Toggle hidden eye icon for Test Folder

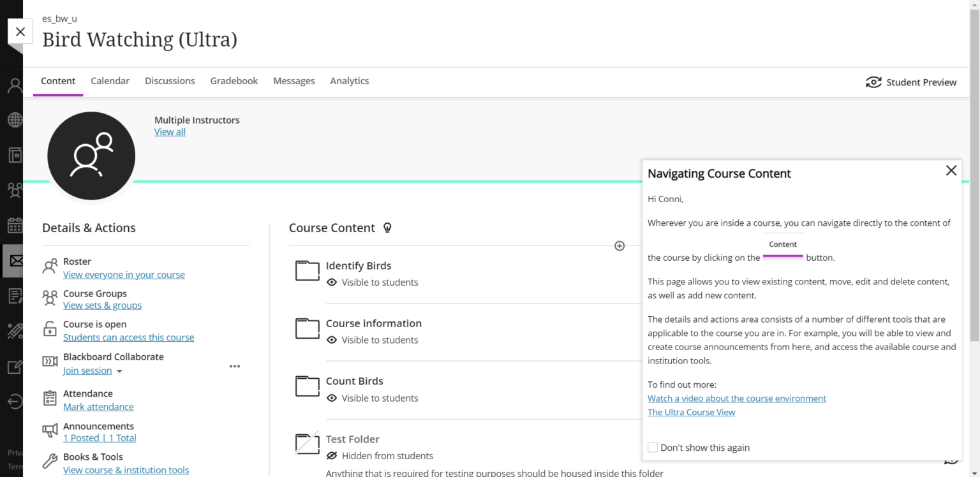[332, 455]
